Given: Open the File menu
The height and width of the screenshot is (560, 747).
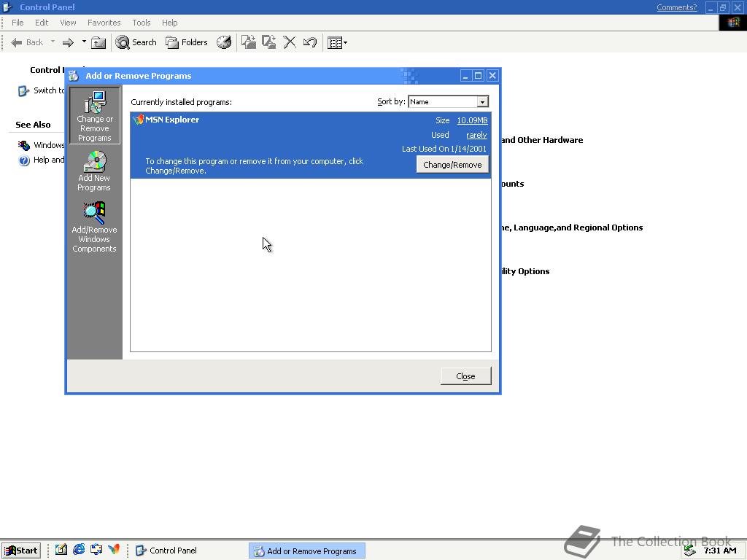Looking at the screenshot, I should (18, 23).
